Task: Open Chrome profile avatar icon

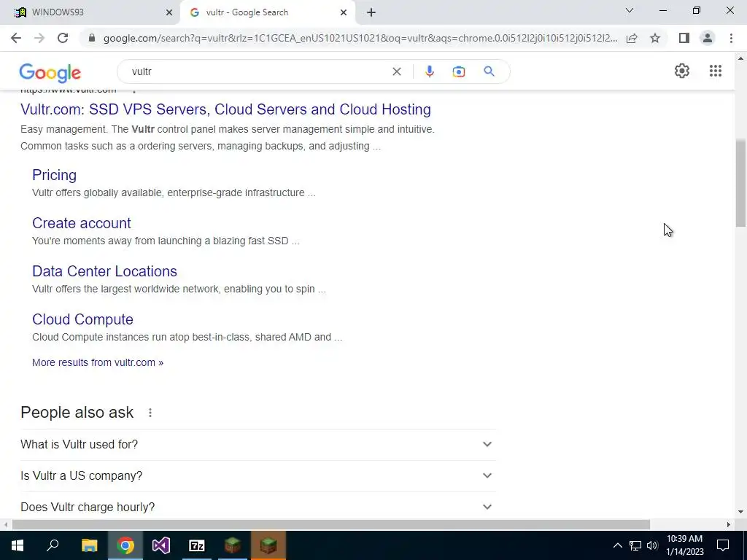Action: pos(708,38)
